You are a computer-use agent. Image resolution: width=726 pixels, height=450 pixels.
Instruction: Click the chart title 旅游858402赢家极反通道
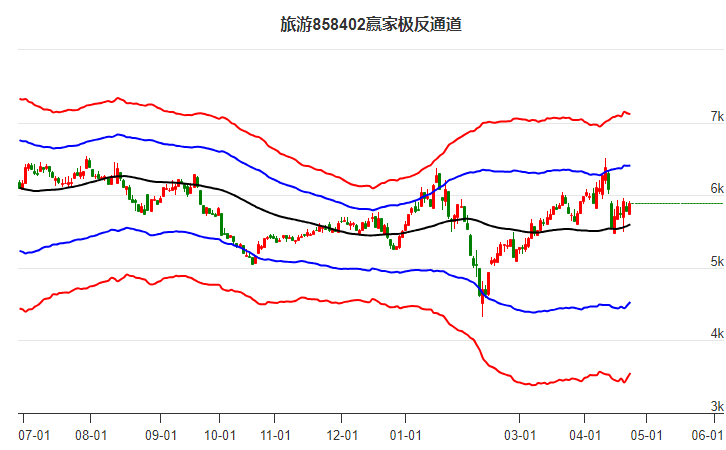tap(371, 24)
